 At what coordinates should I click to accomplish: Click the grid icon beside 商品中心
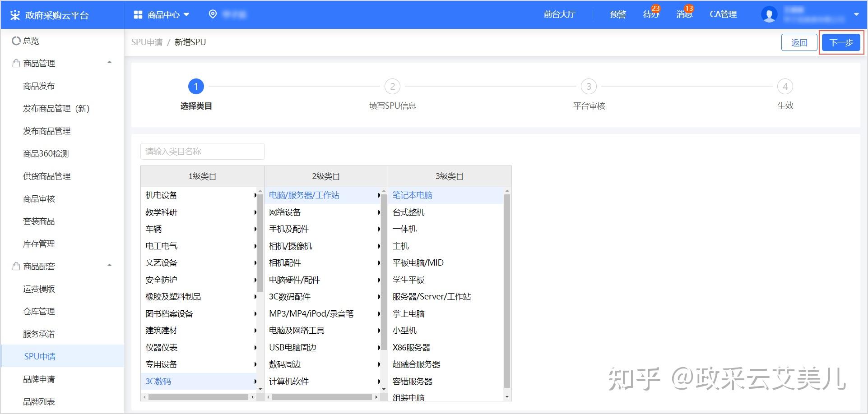click(x=138, y=14)
